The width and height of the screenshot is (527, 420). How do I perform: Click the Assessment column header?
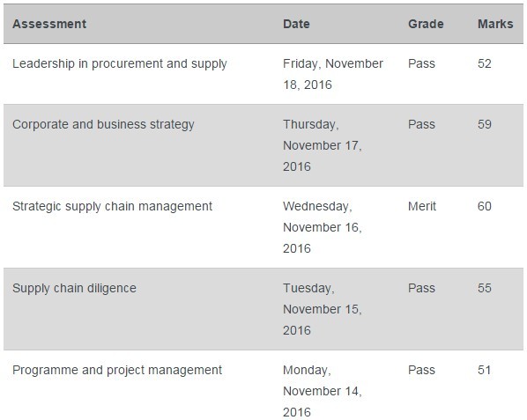pyautogui.click(x=49, y=24)
